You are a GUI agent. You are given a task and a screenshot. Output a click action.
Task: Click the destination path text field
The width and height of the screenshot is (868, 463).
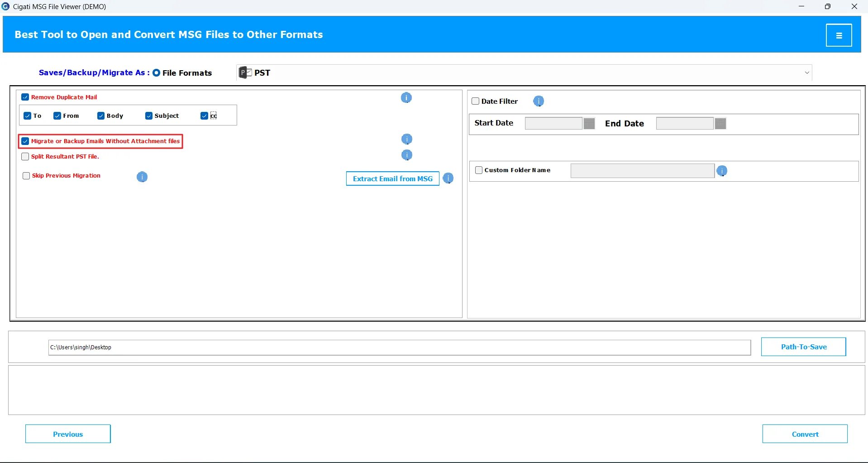click(x=399, y=347)
